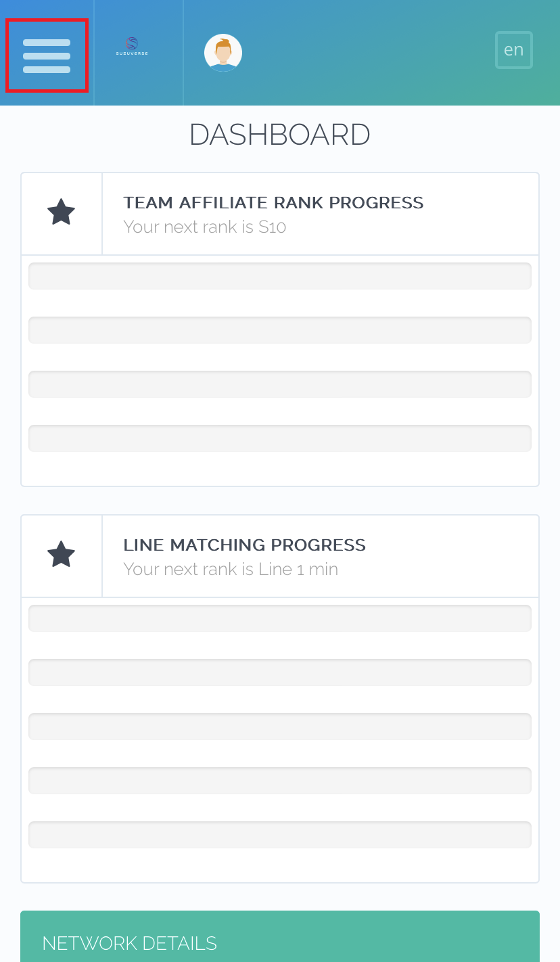Click the second Team Affiliate Rank progress bar
This screenshot has width=560, height=962.
[x=280, y=330]
